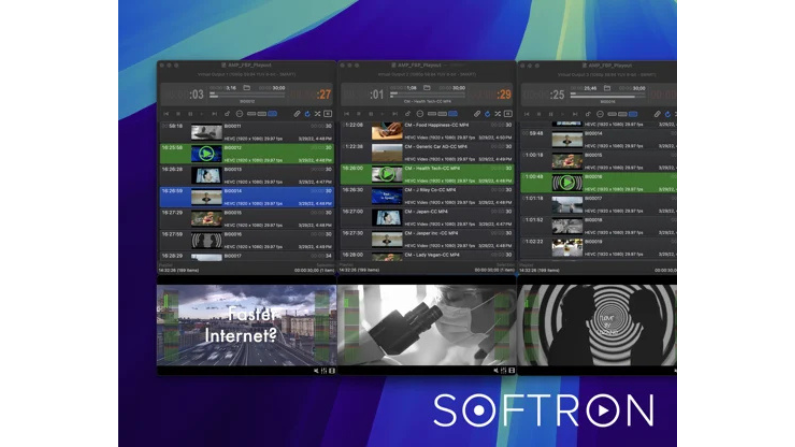
Task: Toggle the lock icon in right playlist window
Action: pos(588,114)
